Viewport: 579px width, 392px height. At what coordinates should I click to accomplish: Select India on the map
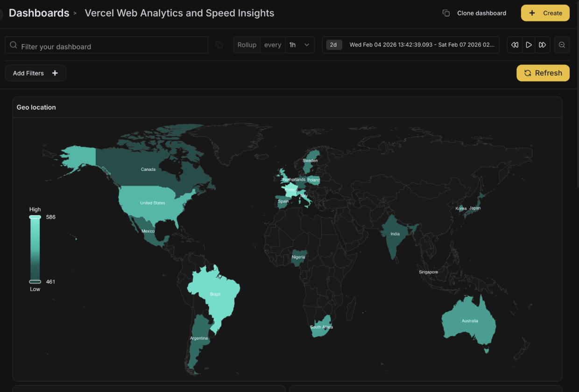[395, 234]
